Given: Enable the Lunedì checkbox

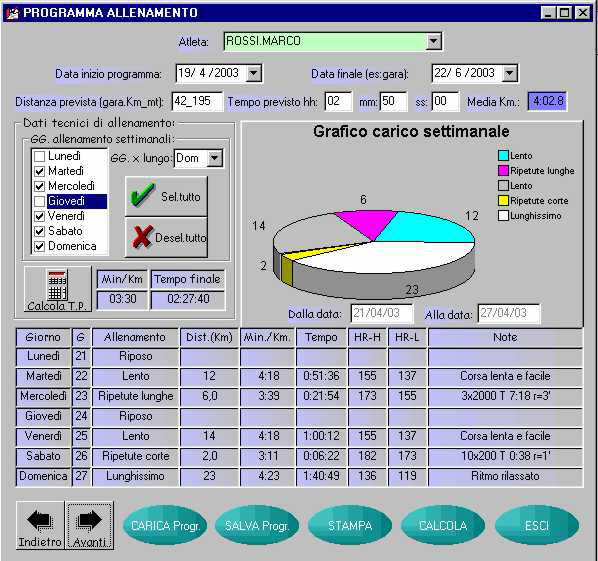Looking at the screenshot, I should click(39, 156).
